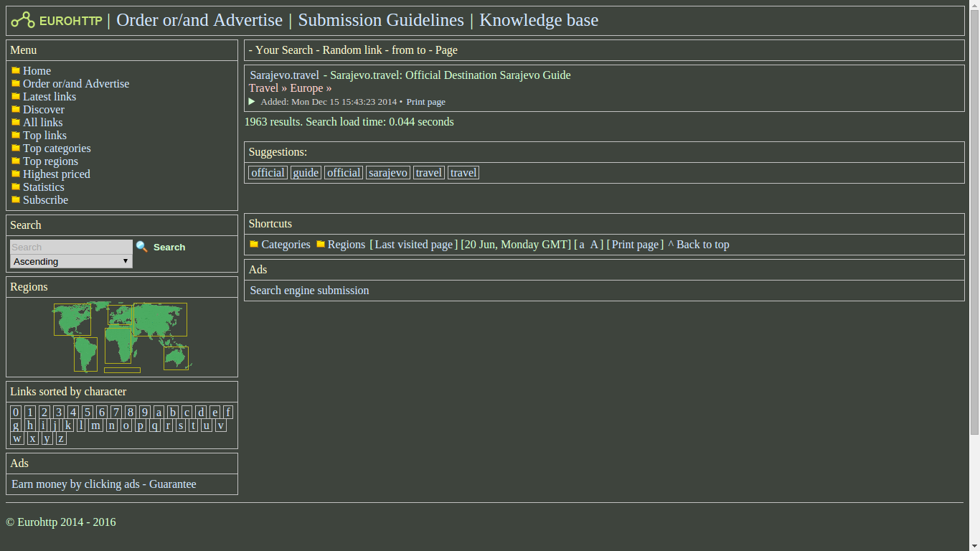
Task: Show links starting with letter a
Action: (159, 412)
